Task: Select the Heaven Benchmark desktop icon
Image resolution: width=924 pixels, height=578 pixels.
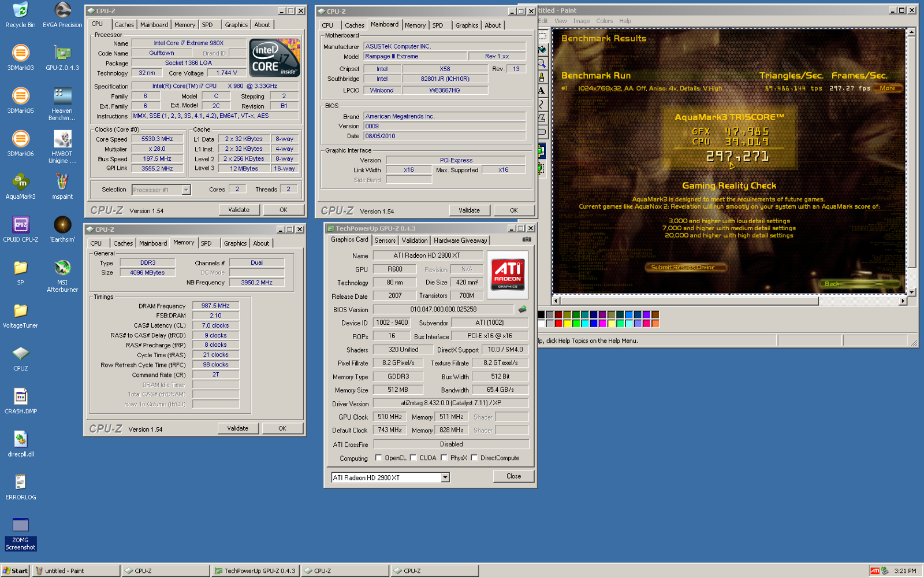Action: click(x=62, y=103)
